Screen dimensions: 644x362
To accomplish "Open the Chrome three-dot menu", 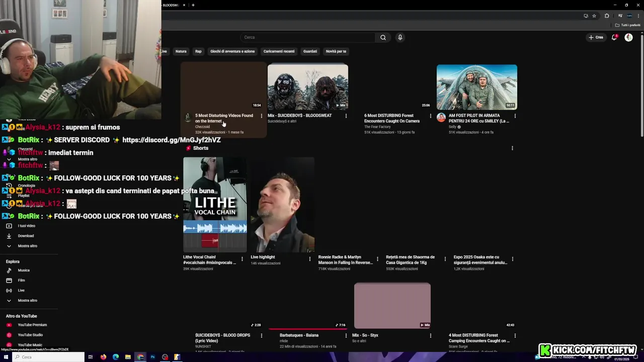I will (x=638, y=16).
